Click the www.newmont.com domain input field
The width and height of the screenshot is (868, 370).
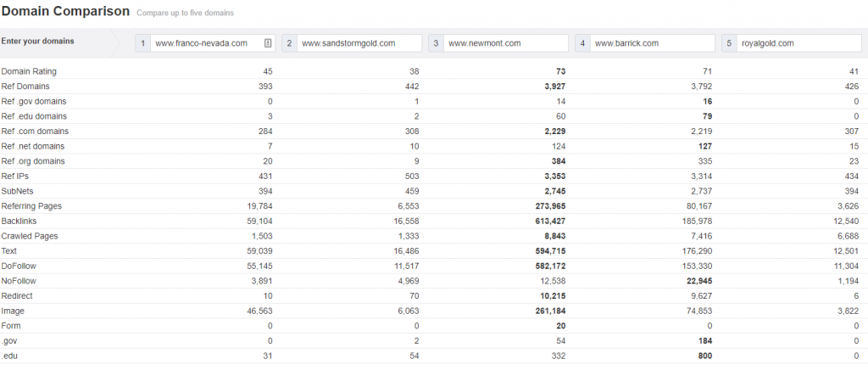coord(506,43)
